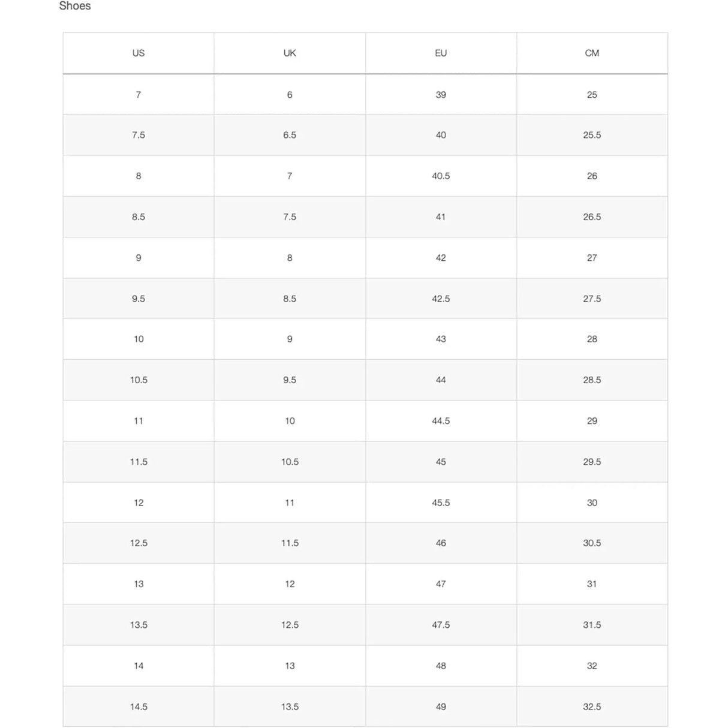Select US size 11.5 cell
Viewport: 728px width, 728px height.
point(139,462)
